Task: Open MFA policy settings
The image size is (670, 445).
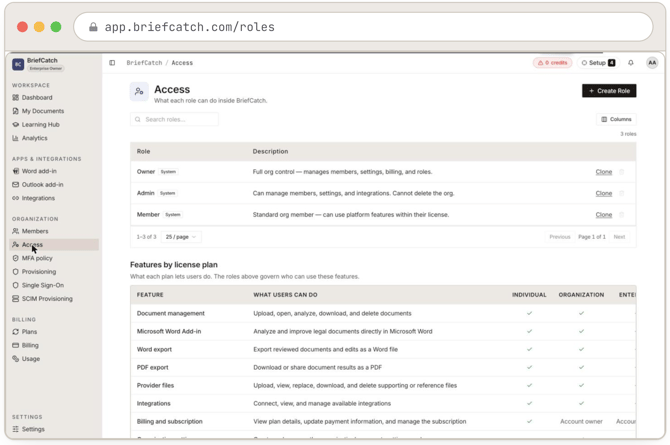Action: 32,258
